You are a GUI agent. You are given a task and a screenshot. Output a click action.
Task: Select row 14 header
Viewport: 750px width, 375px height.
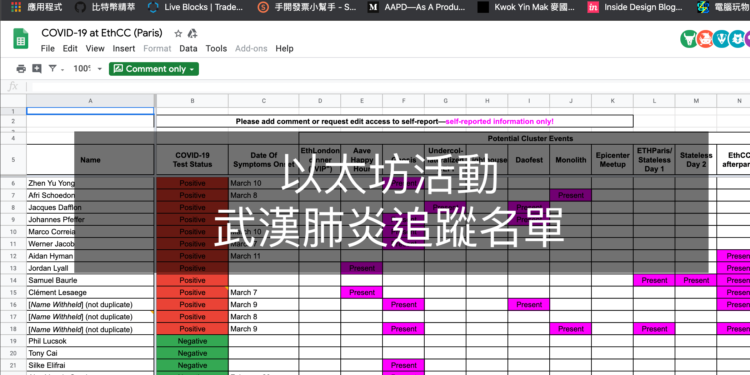pos(13,280)
